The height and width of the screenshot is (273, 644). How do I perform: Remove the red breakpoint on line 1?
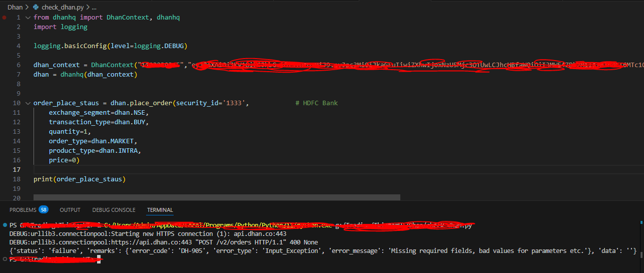click(x=5, y=18)
